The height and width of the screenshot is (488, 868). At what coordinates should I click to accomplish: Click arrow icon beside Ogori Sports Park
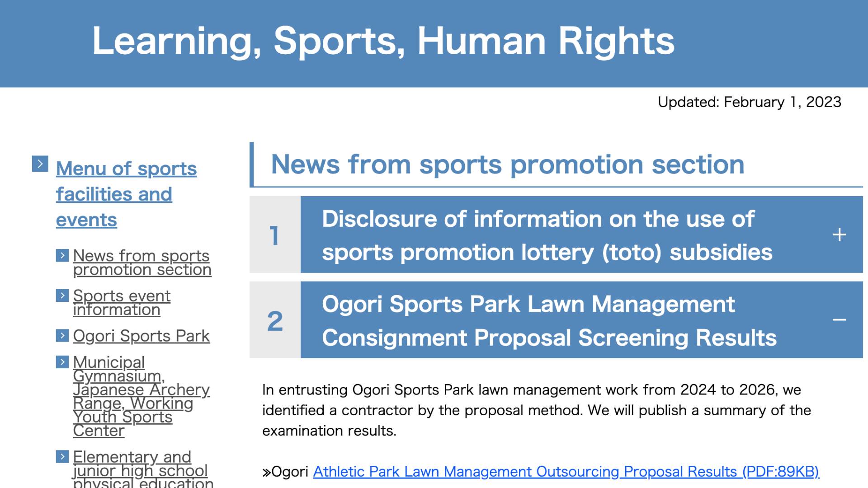tap(62, 335)
